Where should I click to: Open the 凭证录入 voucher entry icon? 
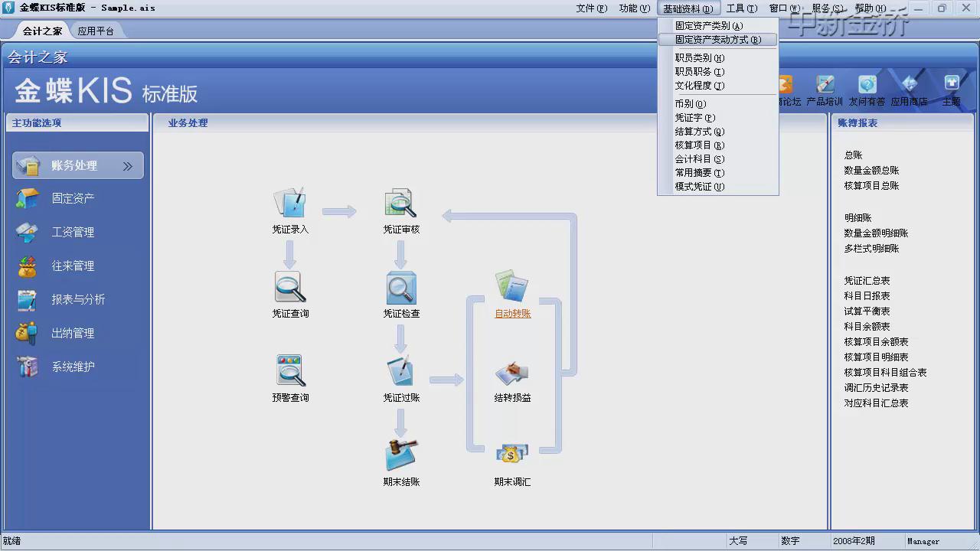[x=290, y=203]
